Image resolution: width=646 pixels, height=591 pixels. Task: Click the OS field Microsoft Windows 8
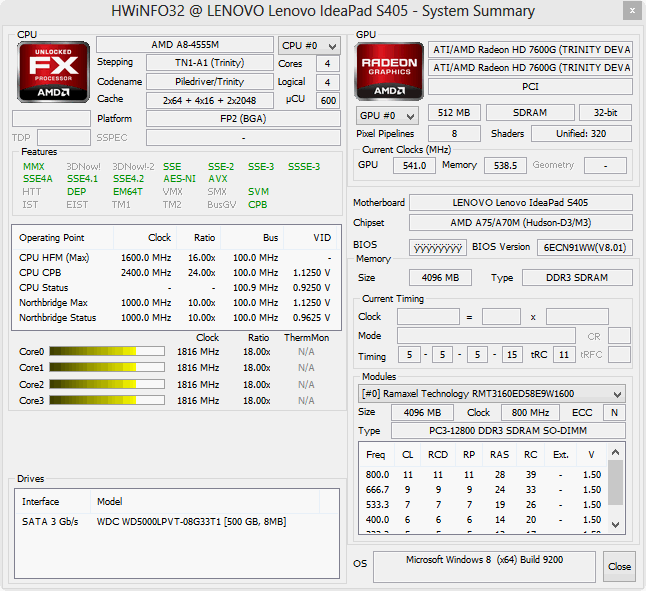pos(484,566)
